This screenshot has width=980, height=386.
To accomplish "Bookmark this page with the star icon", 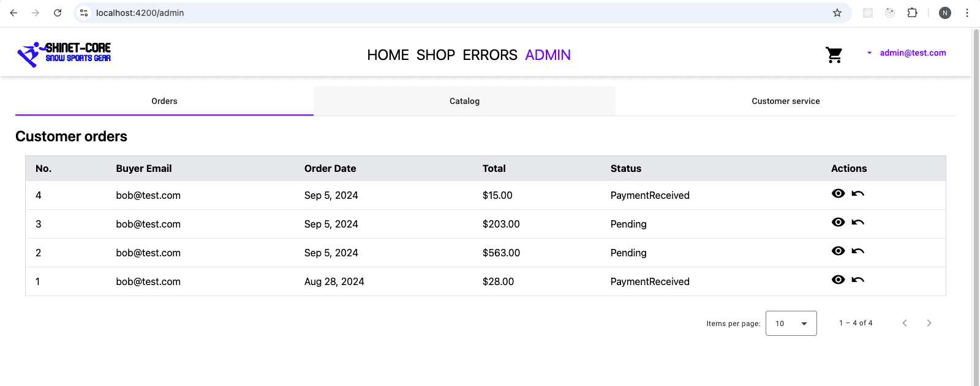I will [837, 13].
